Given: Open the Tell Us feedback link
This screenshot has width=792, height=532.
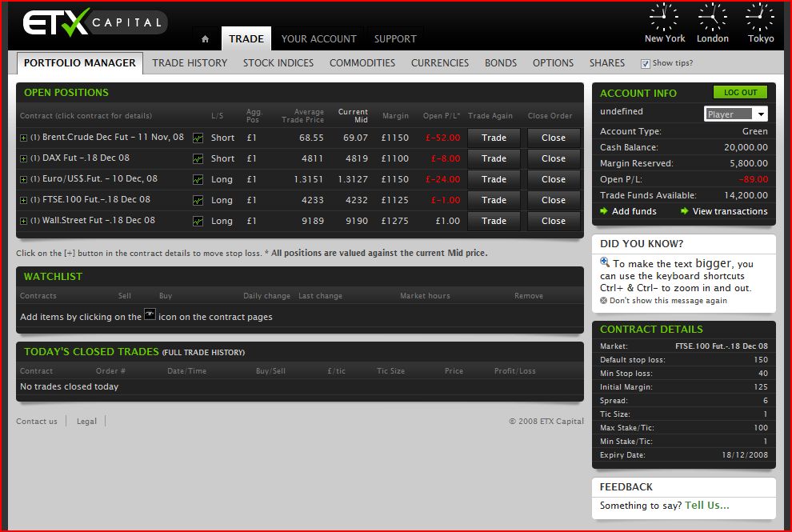Looking at the screenshot, I should [x=706, y=505].
